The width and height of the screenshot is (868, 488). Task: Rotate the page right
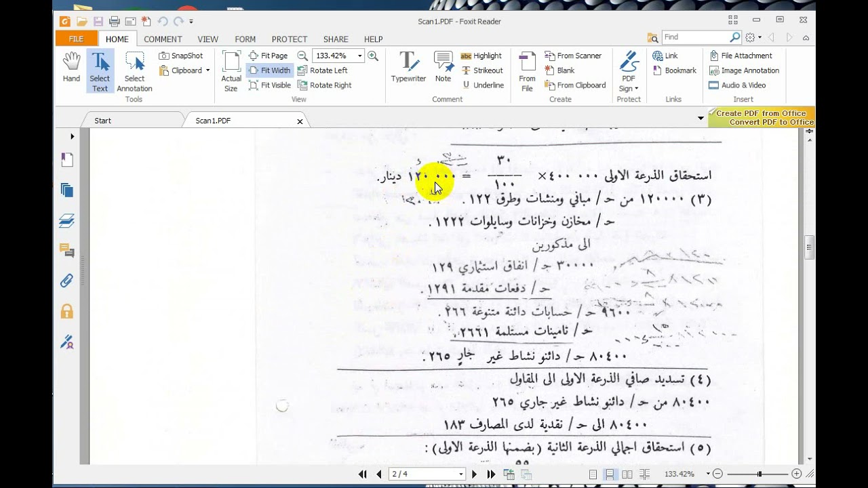(x=325, y=85)
